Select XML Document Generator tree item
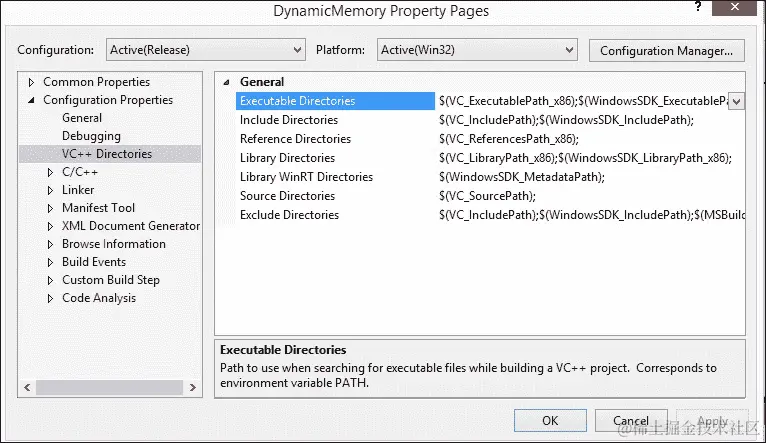 [x=131, y=226]
